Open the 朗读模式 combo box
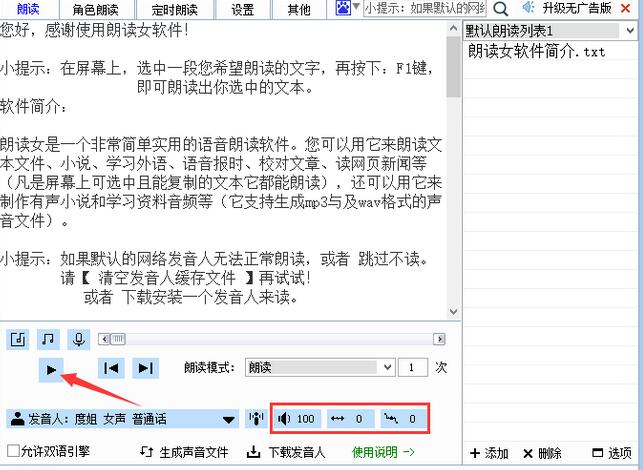The height and width of the screenshot is (470, 643). tap(320, 367)
